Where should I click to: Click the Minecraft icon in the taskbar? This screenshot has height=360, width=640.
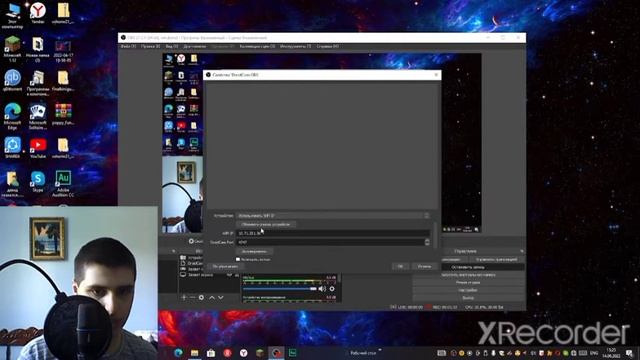(260, 353)
